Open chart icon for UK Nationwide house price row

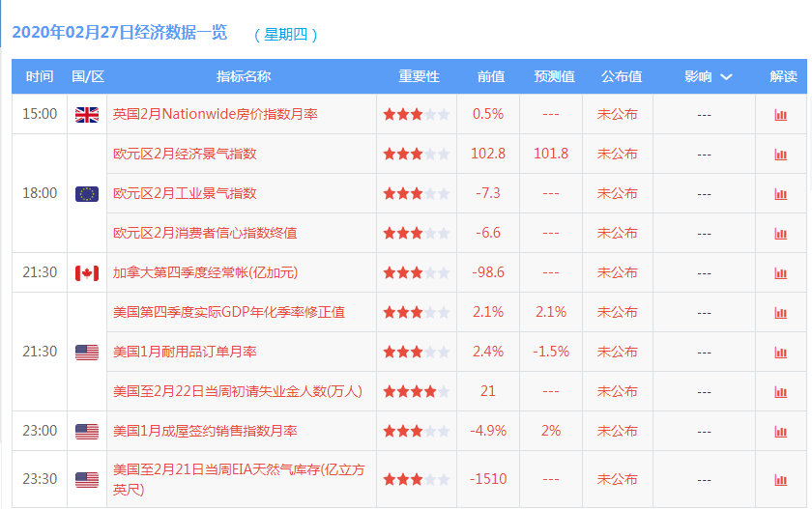(x=780, y=115)
